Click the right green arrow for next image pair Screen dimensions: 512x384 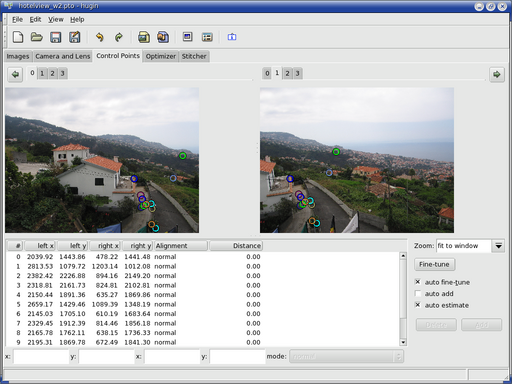[x=497, y=74]
